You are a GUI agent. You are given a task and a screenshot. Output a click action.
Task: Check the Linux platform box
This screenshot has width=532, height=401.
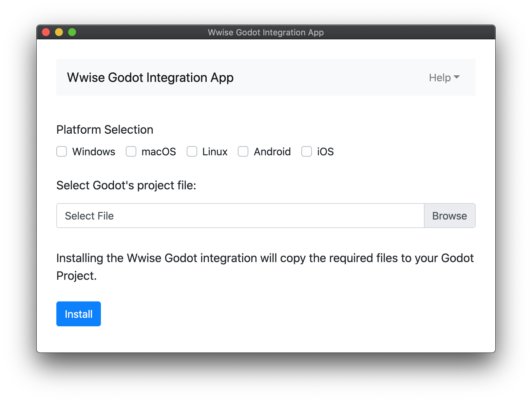click(x=192, y=151)
